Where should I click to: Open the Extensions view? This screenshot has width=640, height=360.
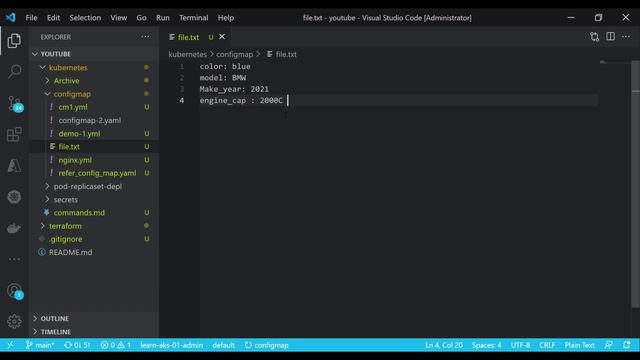coord(14,134)
